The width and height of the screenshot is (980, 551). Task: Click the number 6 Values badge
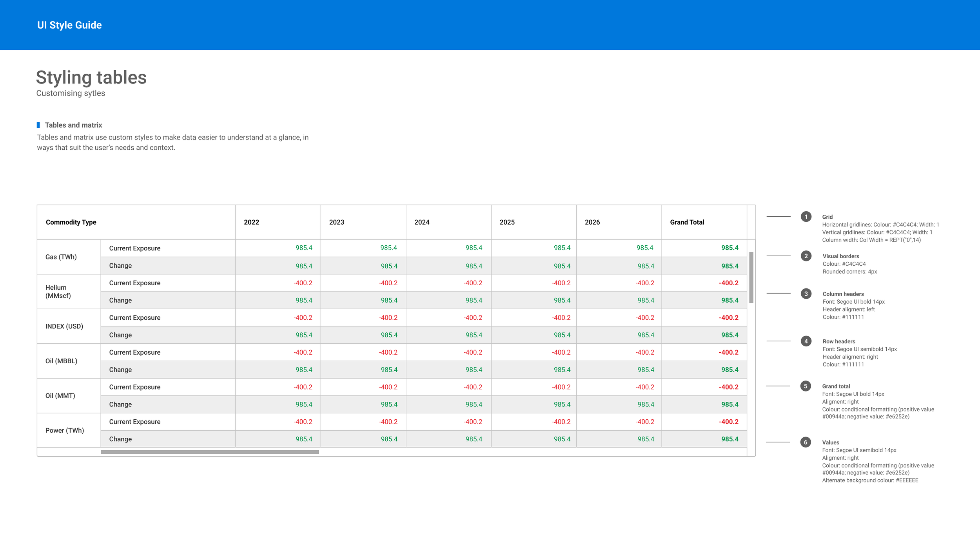point(806,442)
